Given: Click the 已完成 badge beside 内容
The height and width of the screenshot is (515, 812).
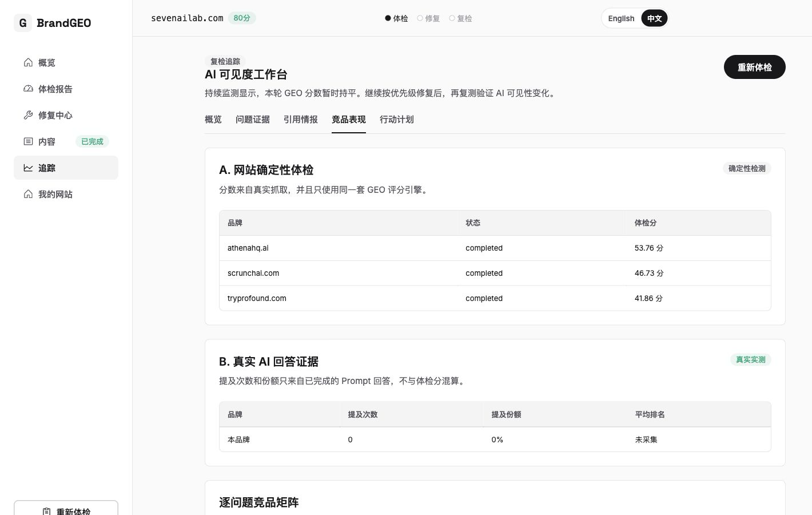Looking at the screenshot, I should (92, 141).
